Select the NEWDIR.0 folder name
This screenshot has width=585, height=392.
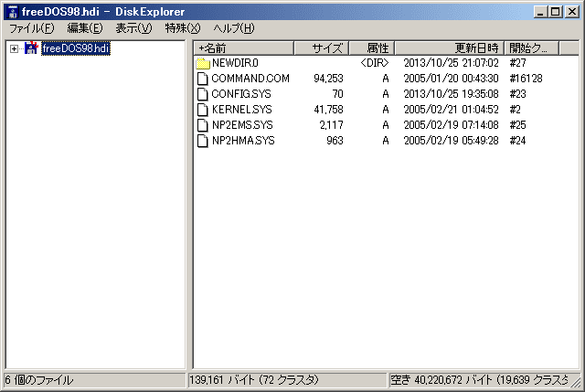[235, 63]
